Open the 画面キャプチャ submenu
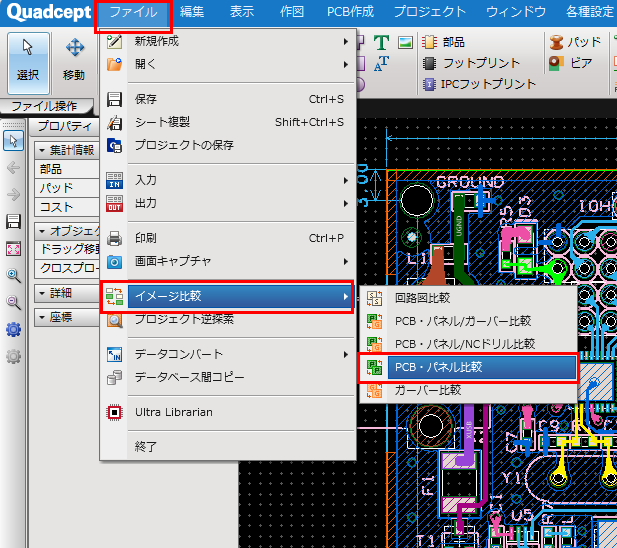This screenshot has width=617, height=548. click(x=228, y=261)
